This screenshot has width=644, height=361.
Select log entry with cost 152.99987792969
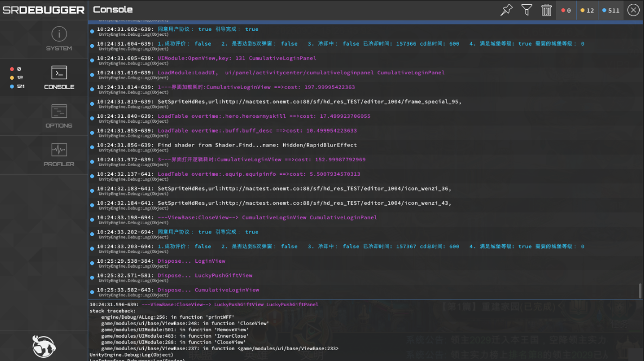(365, 162)
